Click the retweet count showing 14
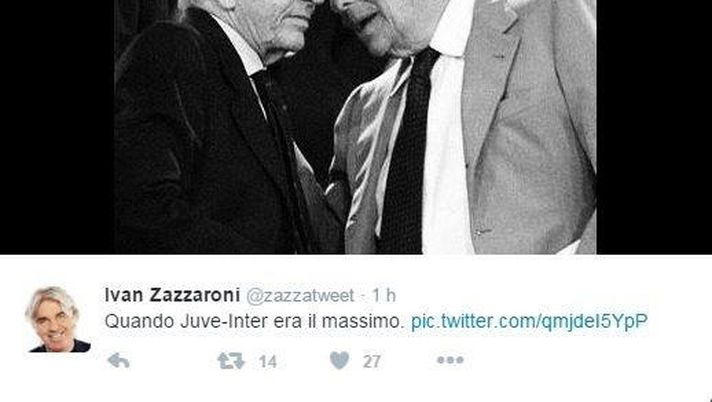The height and width of the screenshot is (402, 712). click(267, 362)
